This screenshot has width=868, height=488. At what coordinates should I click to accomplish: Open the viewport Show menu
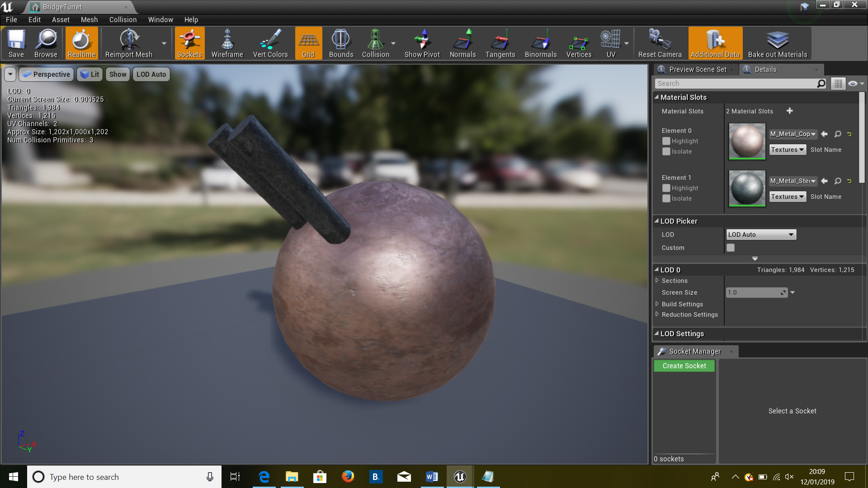pyautogui.click(x=118, y=74)
